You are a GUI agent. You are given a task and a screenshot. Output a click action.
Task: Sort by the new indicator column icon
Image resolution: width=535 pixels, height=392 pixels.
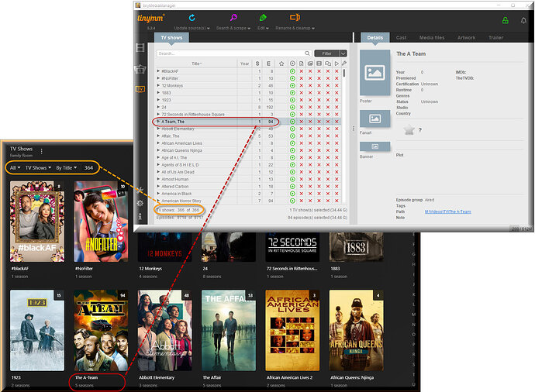pyautogui.click(x=292, y=64)
